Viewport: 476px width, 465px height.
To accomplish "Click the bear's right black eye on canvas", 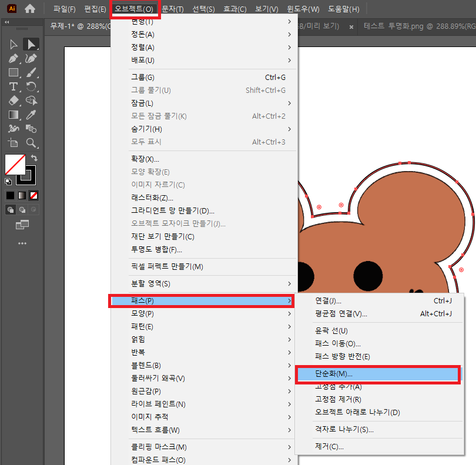I will (368, 276).
